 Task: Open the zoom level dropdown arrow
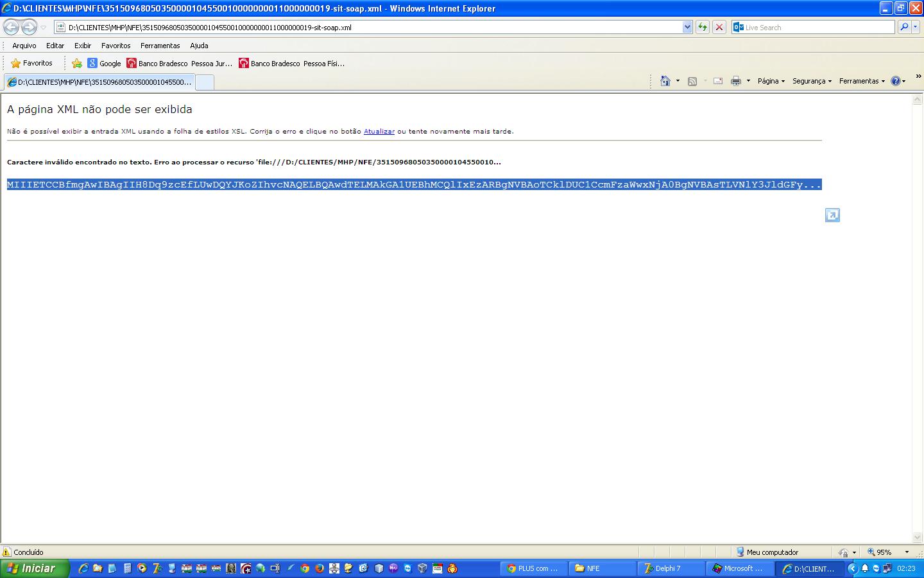907,552
